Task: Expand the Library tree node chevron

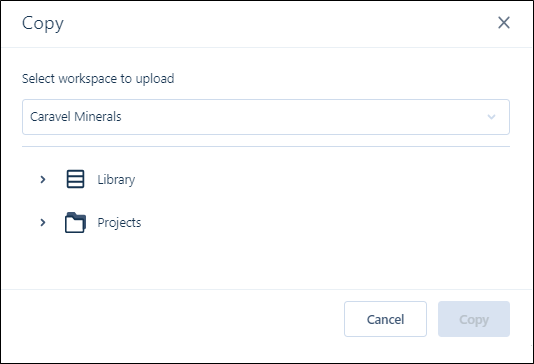Action: point(43,179)
